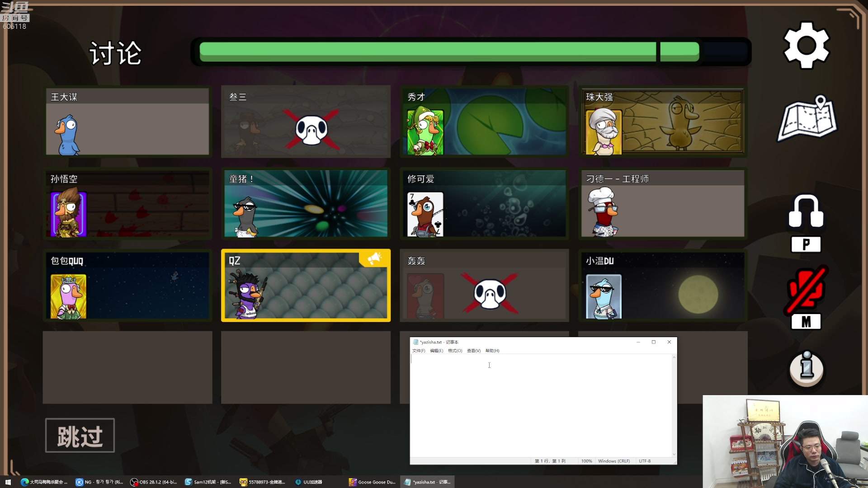Switch to the NG music player taskbar item
868x488 pixels.
[x=99, y=482]
